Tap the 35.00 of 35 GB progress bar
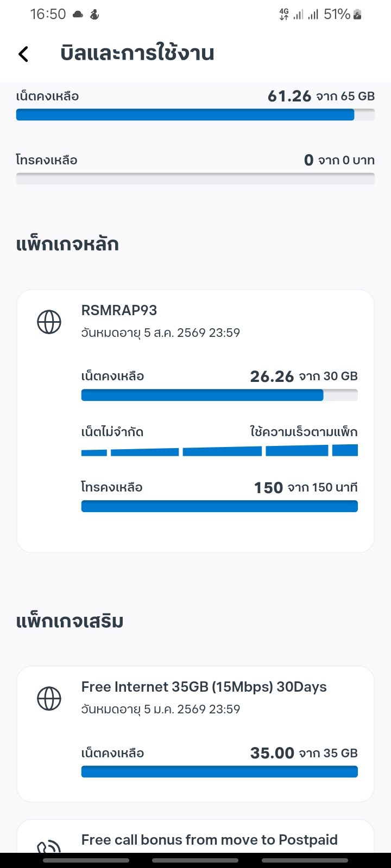This screenshot has height=868, width=391. [x=219, y=771]
